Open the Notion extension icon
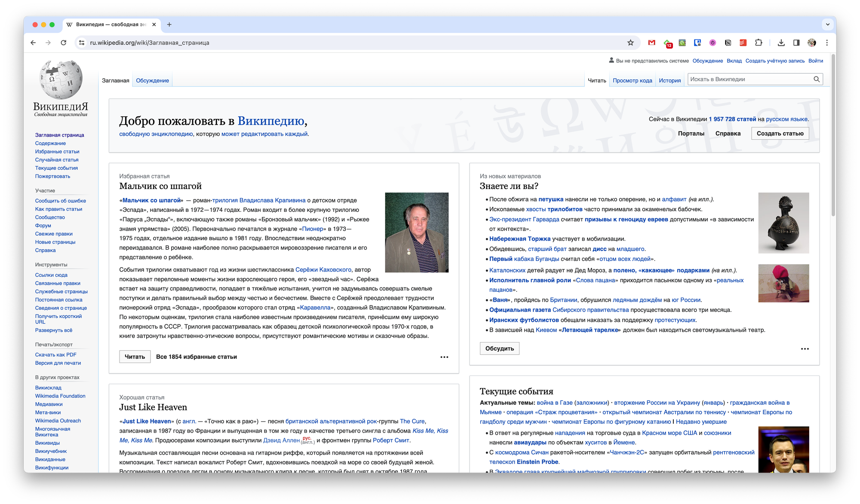The image size is (860, 504). click(728, 43)
